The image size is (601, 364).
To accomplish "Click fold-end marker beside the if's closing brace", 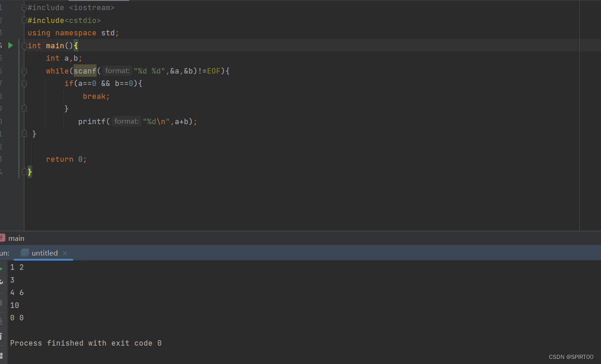I will (x=24, y=108).
